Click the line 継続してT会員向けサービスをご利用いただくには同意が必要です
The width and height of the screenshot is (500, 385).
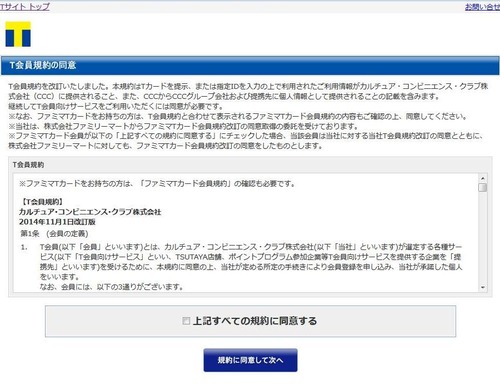tap(116, 106)
